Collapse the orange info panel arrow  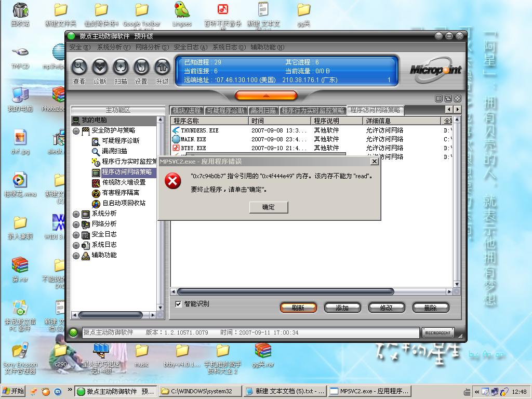[266, 96]
